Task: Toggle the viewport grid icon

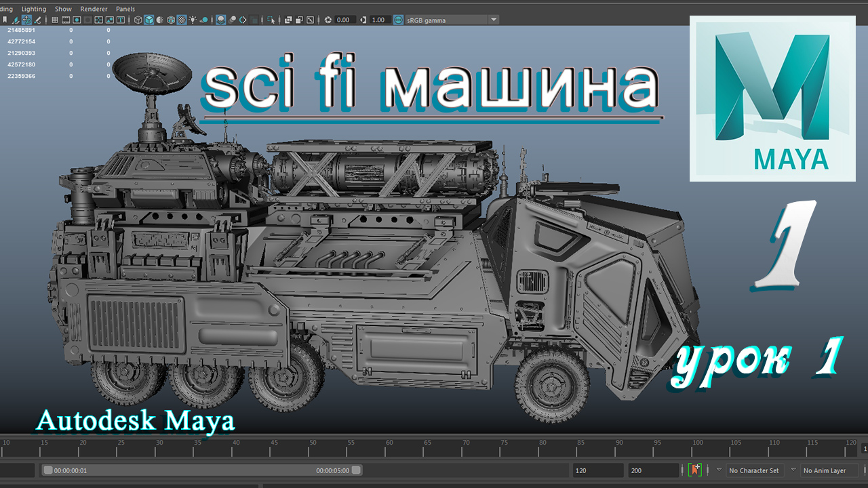Action: [55, 20]
